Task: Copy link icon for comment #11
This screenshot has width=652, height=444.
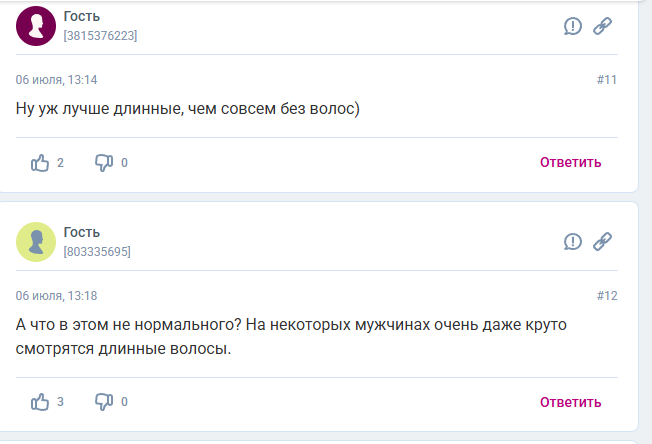Action: [x=602, y=26]
